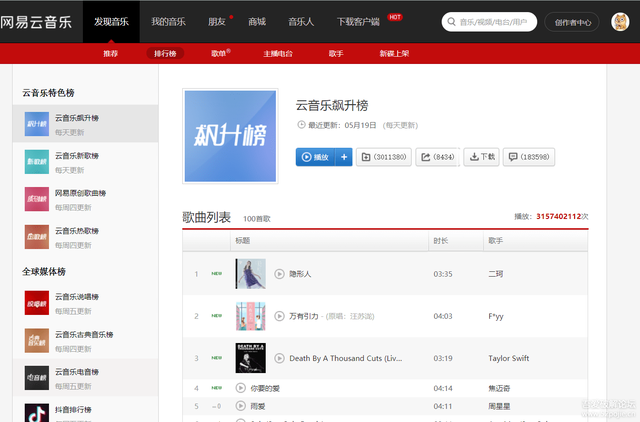This screenshot has width=640, height=422.
Task: Open album cover of 隐形人
Action: pos(251,274)
